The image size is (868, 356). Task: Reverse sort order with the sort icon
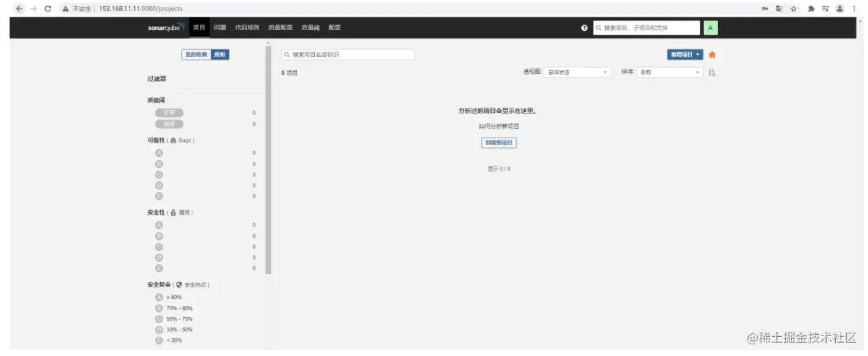pos(712,72)
